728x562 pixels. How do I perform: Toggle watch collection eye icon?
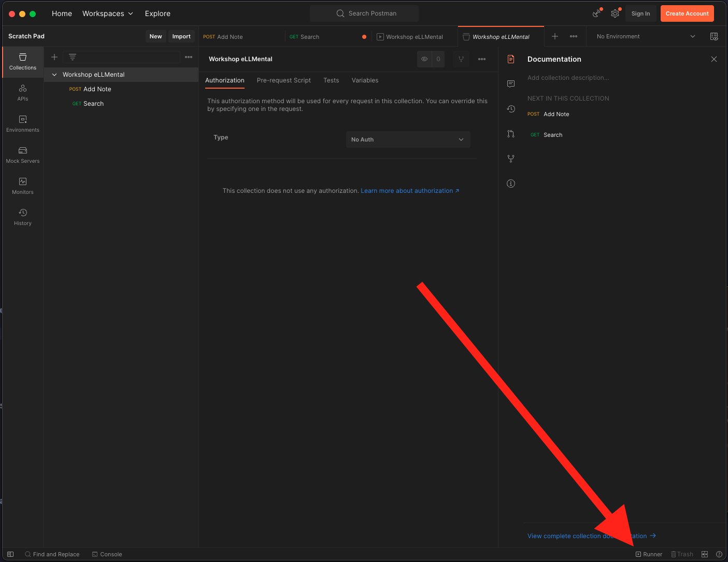point(424,59)
